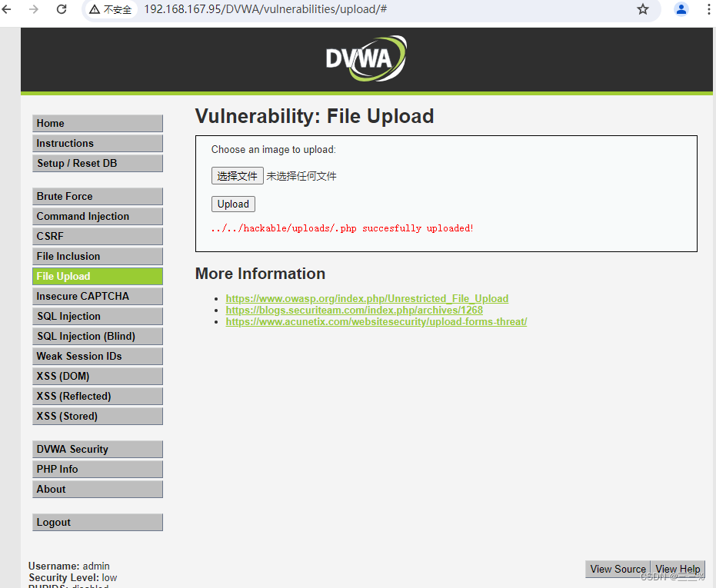Select the highlighted File Upload item

[x=98, y=276]
